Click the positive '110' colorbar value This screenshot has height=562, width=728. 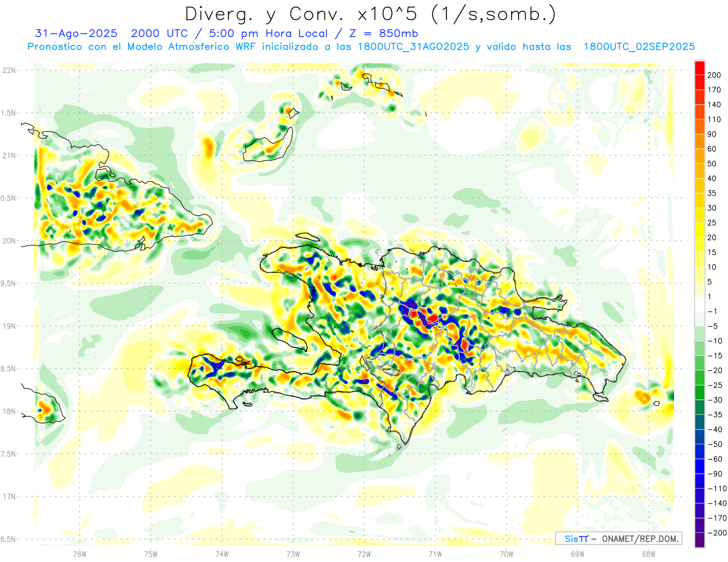[x=714, y=119]
